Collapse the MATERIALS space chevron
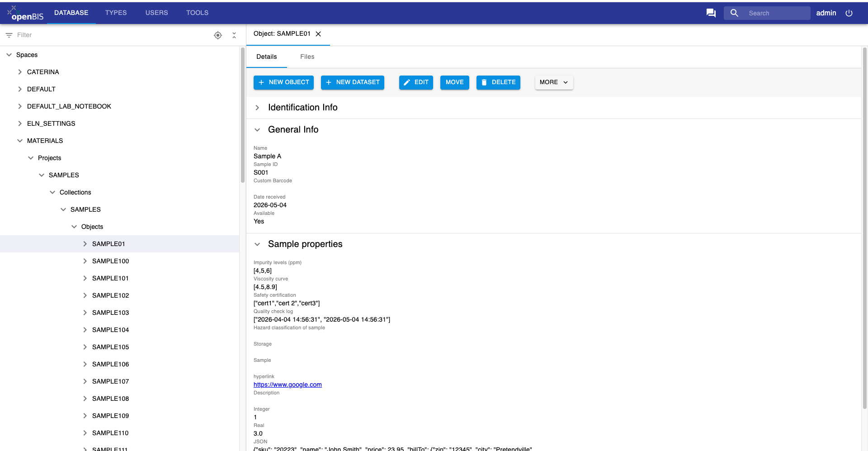The image size is (868, 451). point(20,141)
